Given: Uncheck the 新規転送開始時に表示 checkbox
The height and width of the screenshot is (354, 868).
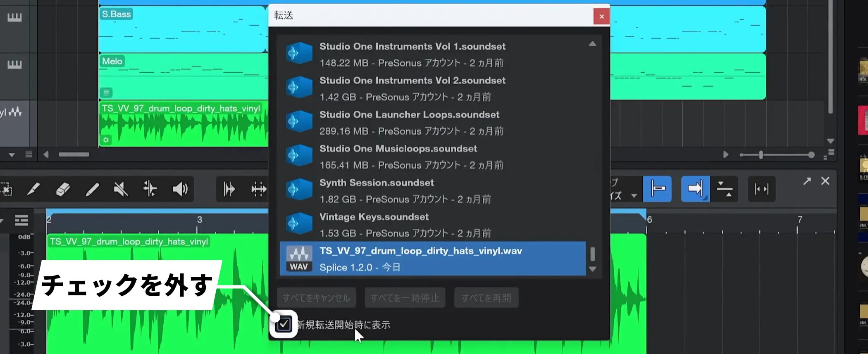Looking at the screenshot, I should click(x=284, y=324).
